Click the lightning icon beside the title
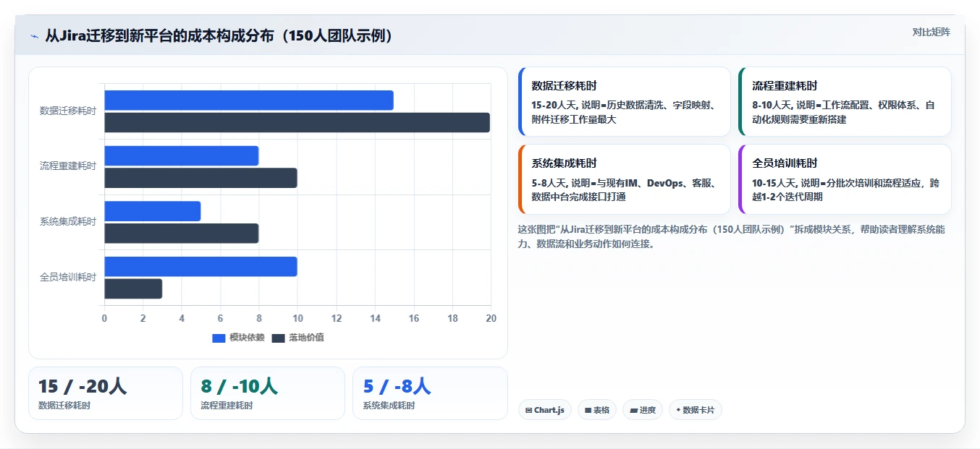This screenshot has height=449, width=980. click(34, 36)
